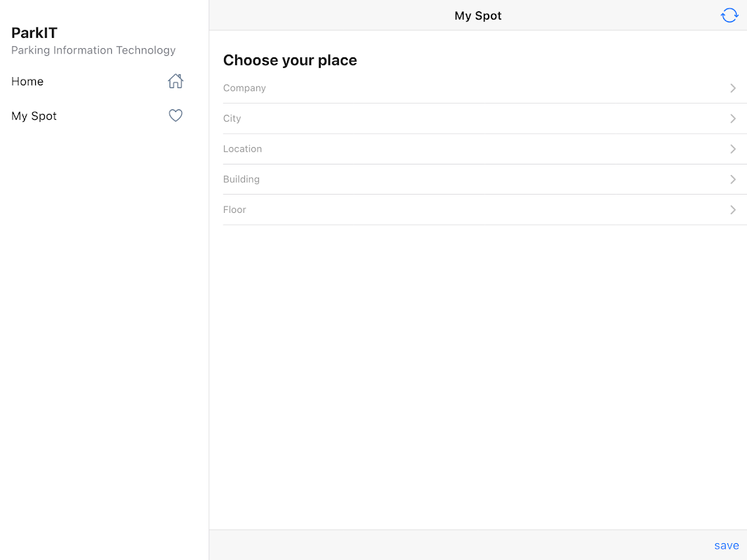747x560 pixels.
Task: Click Parking Information Technology subtitle
Action: 93,50
